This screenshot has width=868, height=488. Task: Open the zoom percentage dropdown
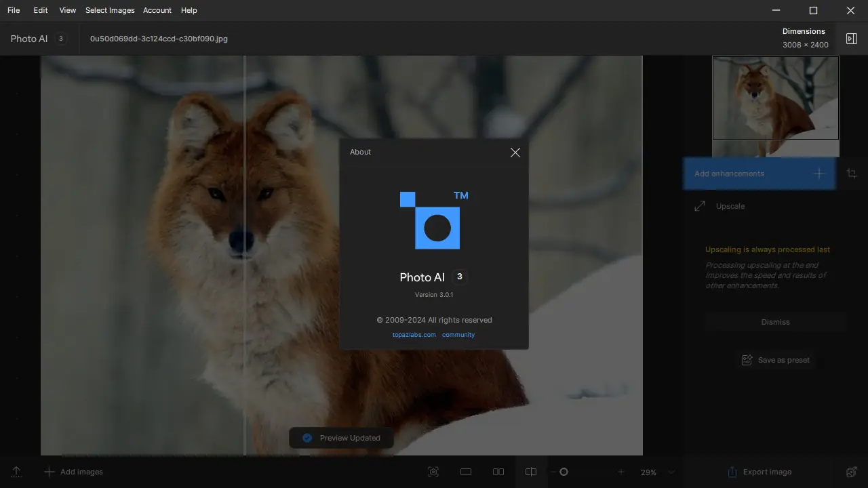coord(671,472)
